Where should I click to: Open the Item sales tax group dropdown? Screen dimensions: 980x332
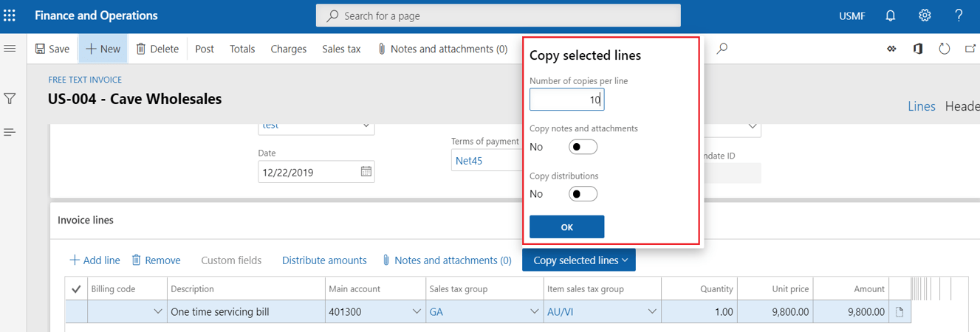pos(652,312)
